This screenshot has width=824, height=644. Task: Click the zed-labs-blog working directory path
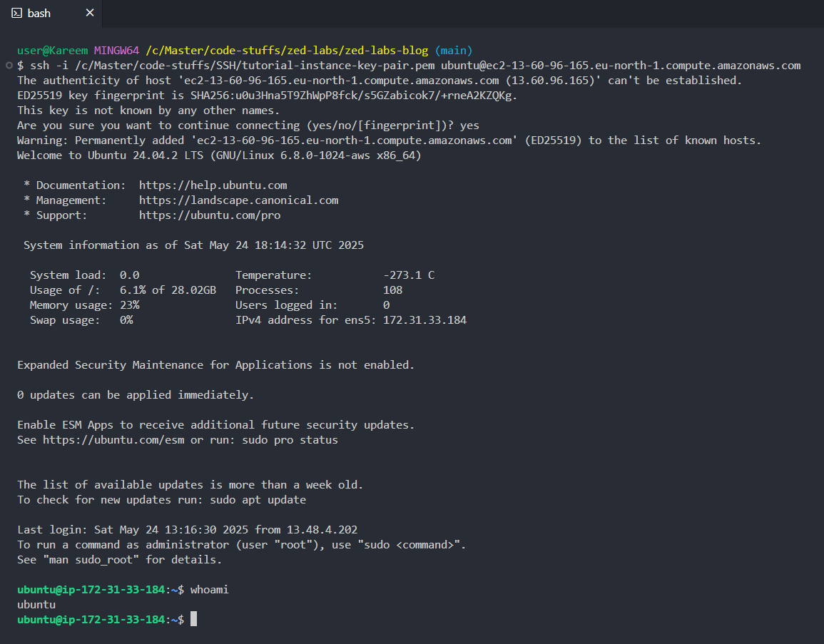point(287,51)
